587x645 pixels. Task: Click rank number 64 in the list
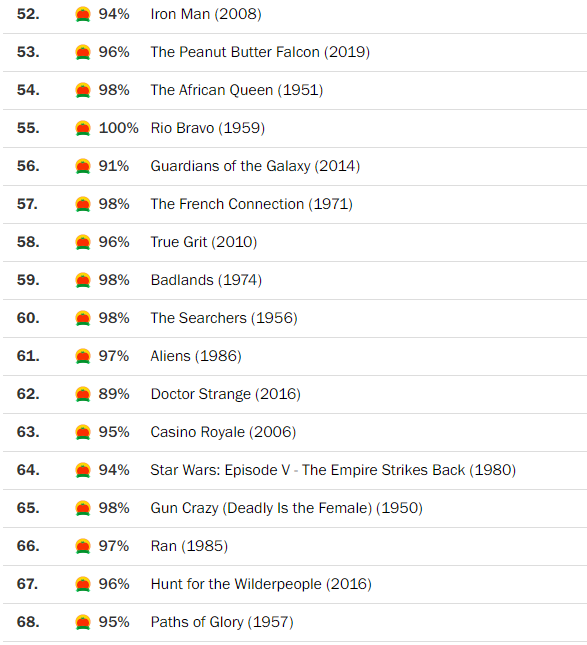point(28,470)
